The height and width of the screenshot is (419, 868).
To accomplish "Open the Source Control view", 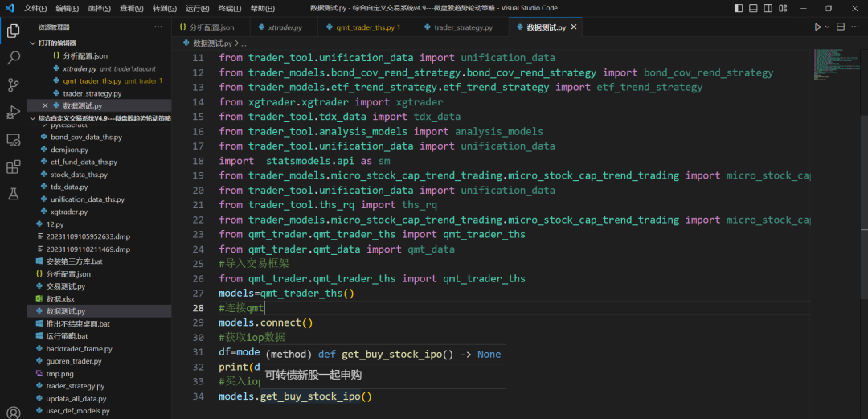I will click(x=14, y=84).
